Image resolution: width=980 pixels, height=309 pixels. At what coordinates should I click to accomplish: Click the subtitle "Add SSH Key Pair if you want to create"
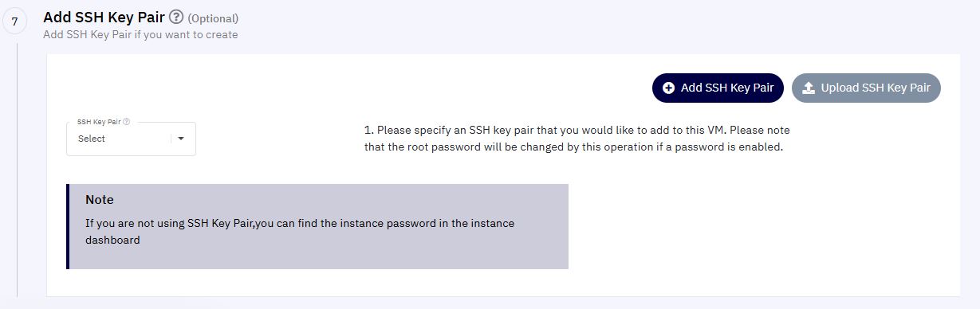point(140,34)
